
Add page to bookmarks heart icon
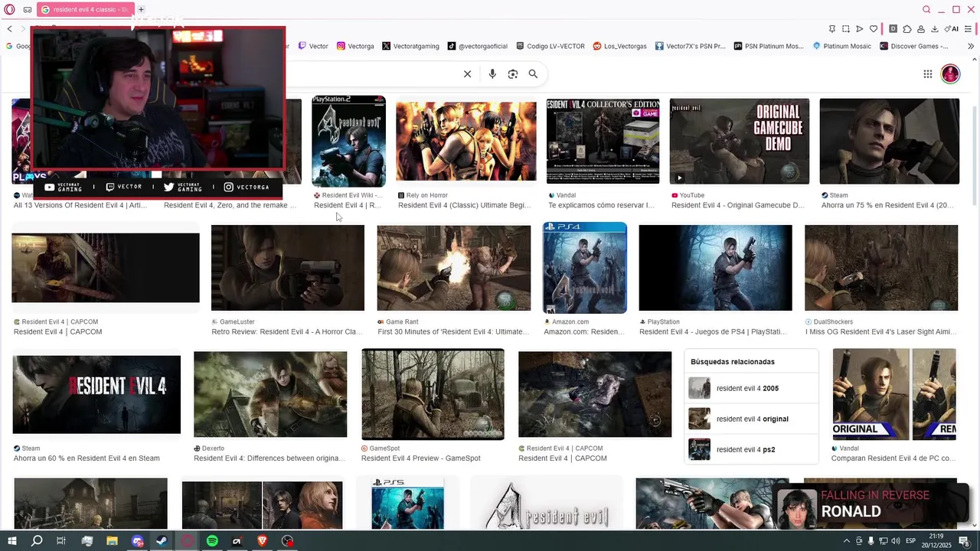click(x=874, y=29)
